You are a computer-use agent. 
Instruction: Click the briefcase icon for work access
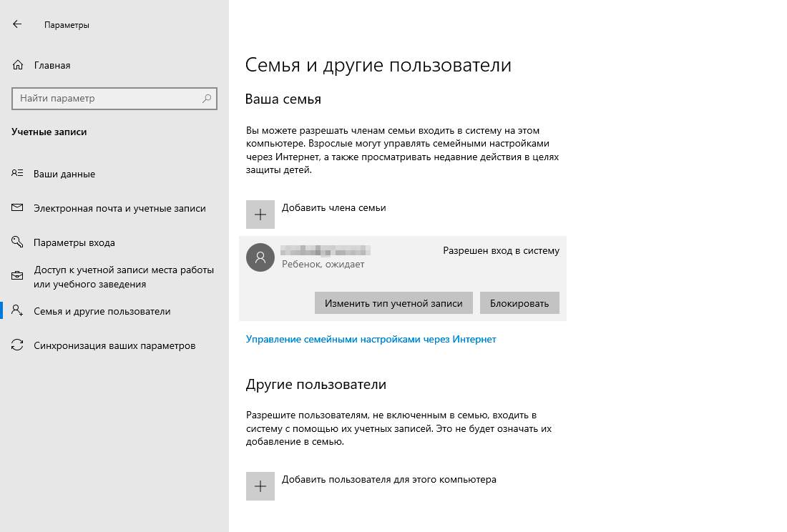(17, 276)
